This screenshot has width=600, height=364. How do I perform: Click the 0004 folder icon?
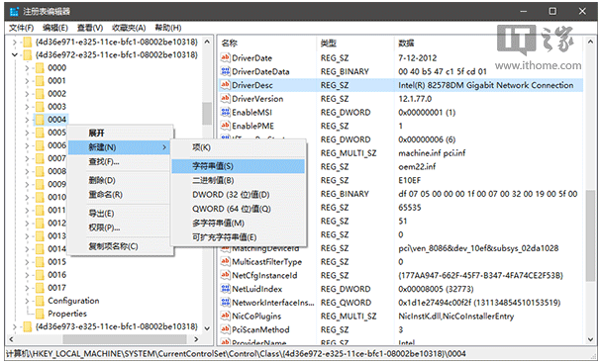(x=40, y=120)
